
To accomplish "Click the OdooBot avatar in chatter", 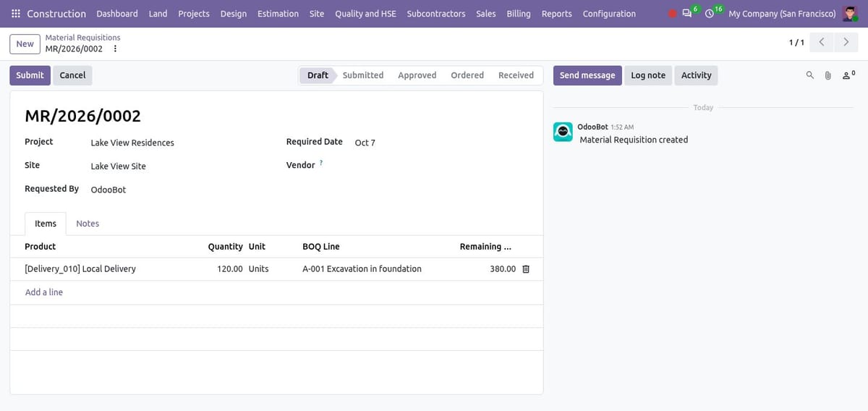I will tap(563, 132).
